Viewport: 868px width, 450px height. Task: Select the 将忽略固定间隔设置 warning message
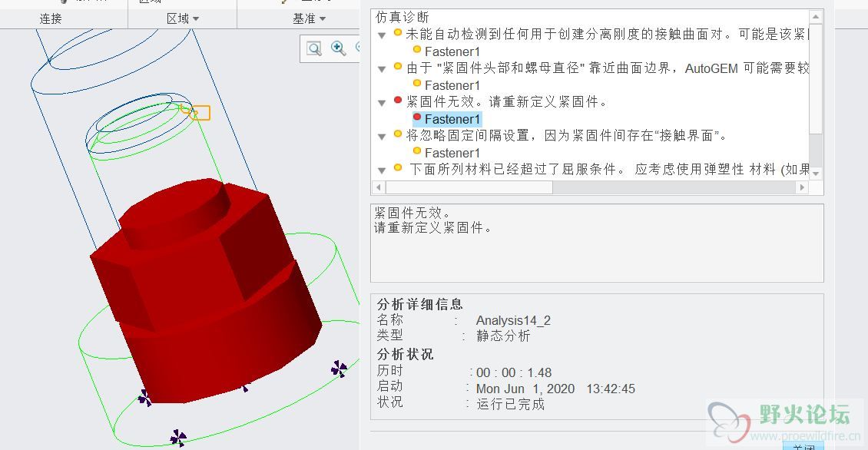566,136
